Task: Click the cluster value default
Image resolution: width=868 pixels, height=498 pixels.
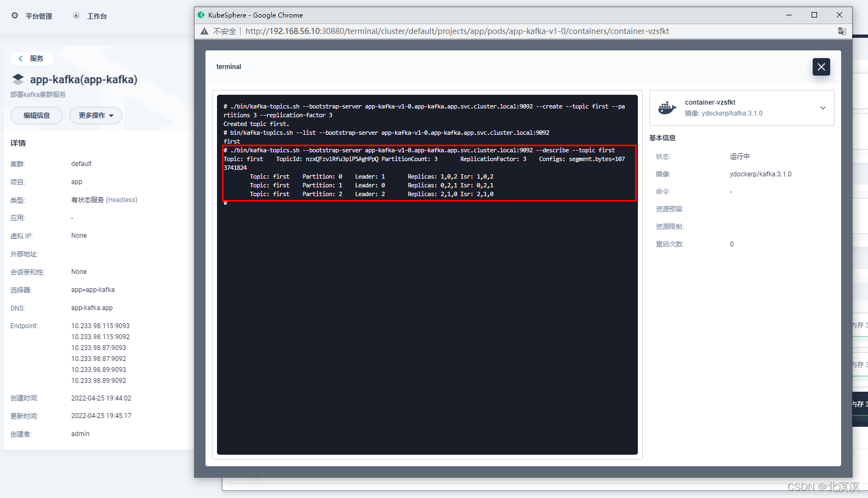Action: [81, 164]
